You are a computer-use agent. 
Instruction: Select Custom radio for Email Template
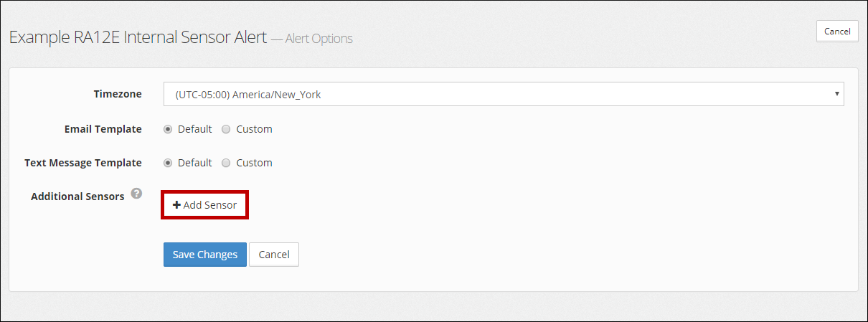point(226,130)
